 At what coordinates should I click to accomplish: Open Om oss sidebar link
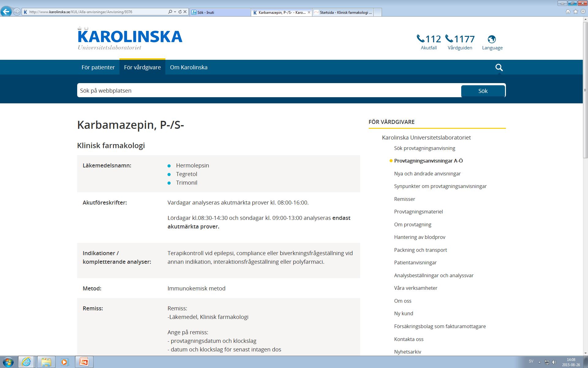click(403, 301)
